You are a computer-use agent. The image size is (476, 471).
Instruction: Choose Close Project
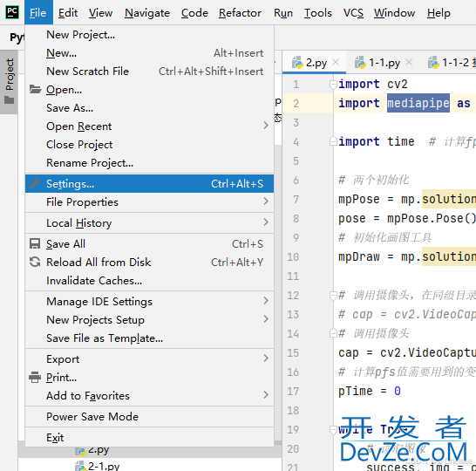coord(149,144)
